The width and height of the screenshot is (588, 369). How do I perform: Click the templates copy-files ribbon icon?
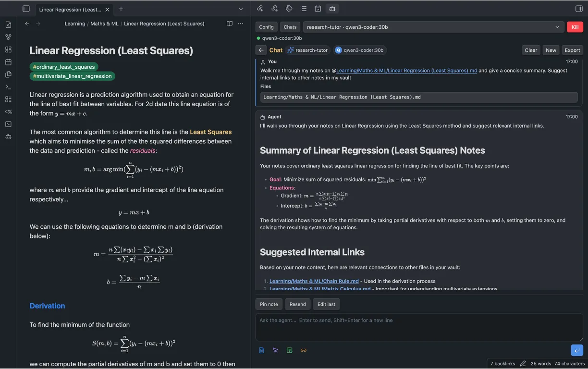pos(8,74)
